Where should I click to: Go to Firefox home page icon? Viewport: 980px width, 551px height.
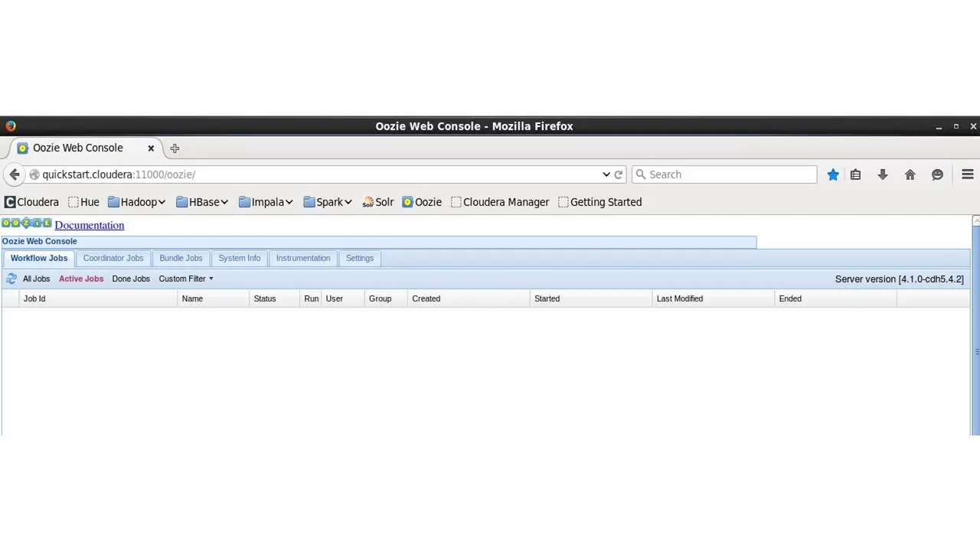pyautogui.click(x=910, y=174)
